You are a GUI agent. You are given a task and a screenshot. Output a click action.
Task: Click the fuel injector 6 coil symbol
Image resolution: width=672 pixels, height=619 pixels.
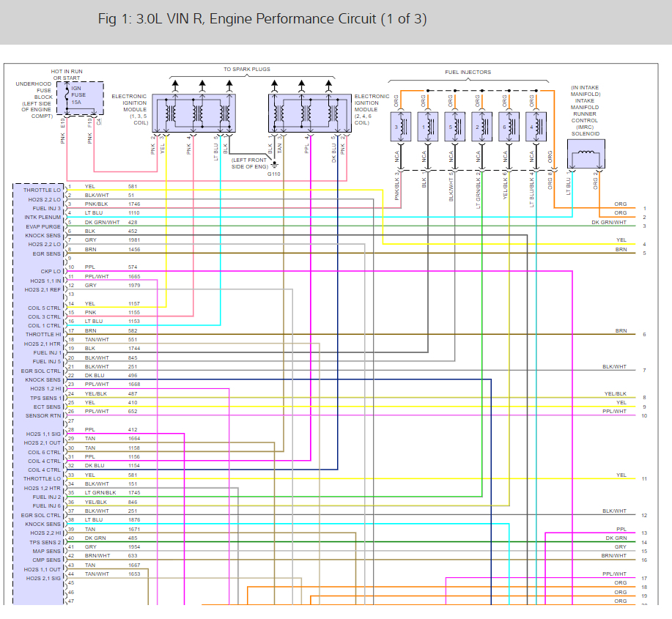pyautogui.click(x=509, y=127)
